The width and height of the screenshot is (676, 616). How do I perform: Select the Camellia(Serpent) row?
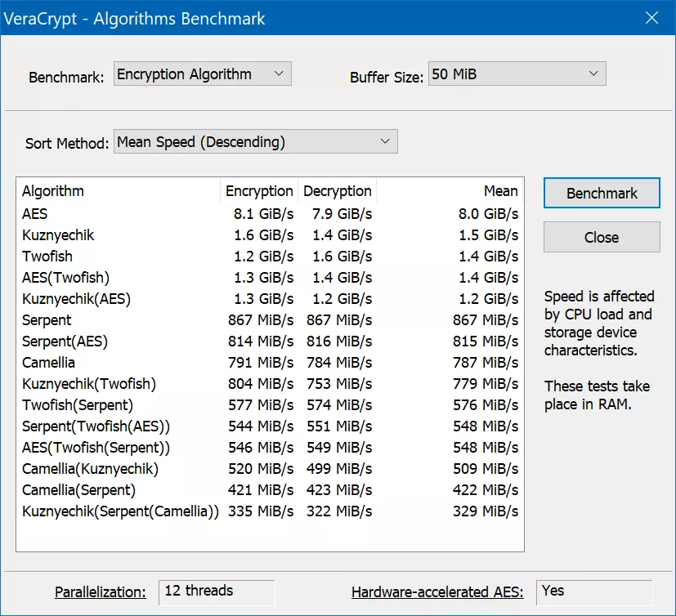coord(270,490)
